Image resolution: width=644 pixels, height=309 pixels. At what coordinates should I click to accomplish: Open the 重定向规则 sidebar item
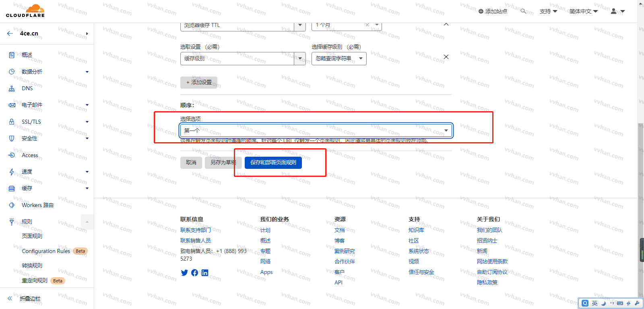coord(35,280)
